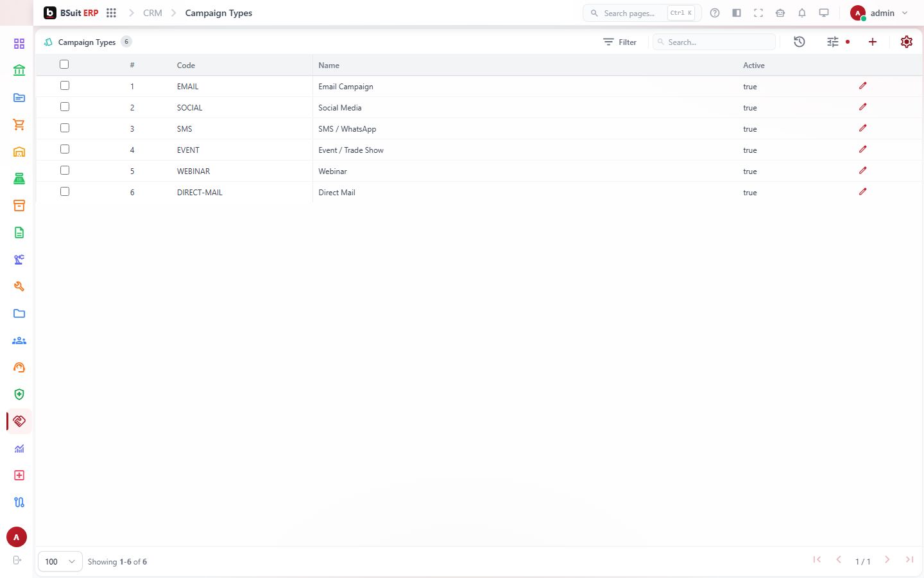Sort by the Code column header
The height and width of the screenshot is (578, 924).
pyautogui.click(x=186, y=66)
